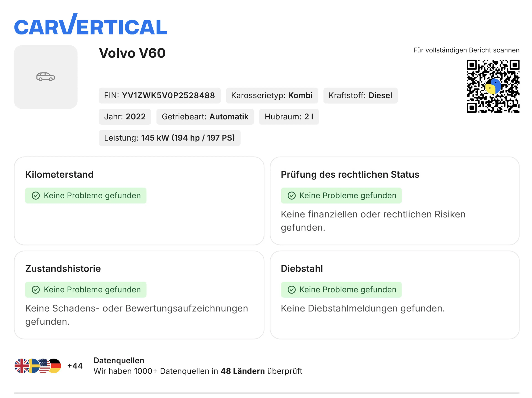The image size is (532, 398).
Task: Click checkmark icon under Kilometerstand
Action: tap(36, 196)
